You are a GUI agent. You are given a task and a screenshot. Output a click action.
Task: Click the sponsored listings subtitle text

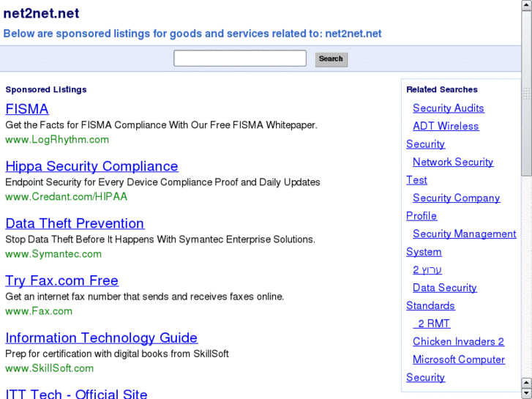pos(192,34)
